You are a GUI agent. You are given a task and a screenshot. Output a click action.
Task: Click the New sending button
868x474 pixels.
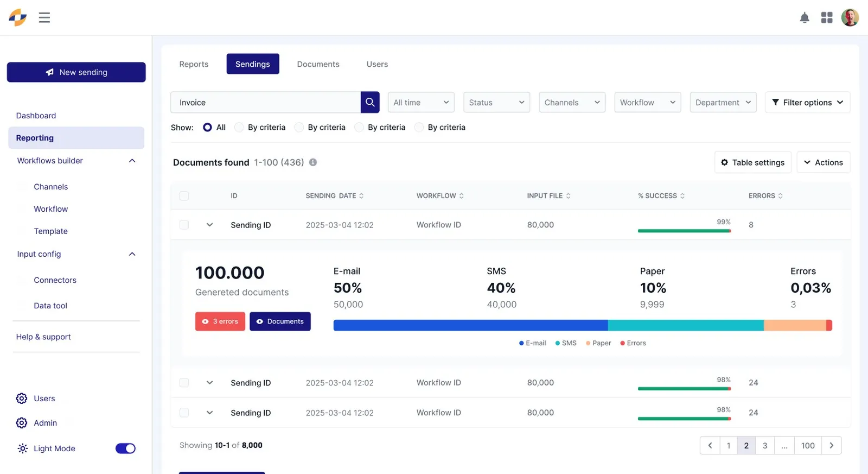[x=76, y=72]
